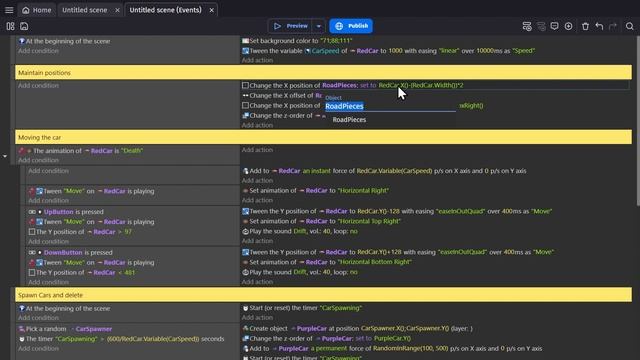Click the home icon in Home tab
Image resolution: width=640 pixels, height=360 pixels.
click(26, 10)
